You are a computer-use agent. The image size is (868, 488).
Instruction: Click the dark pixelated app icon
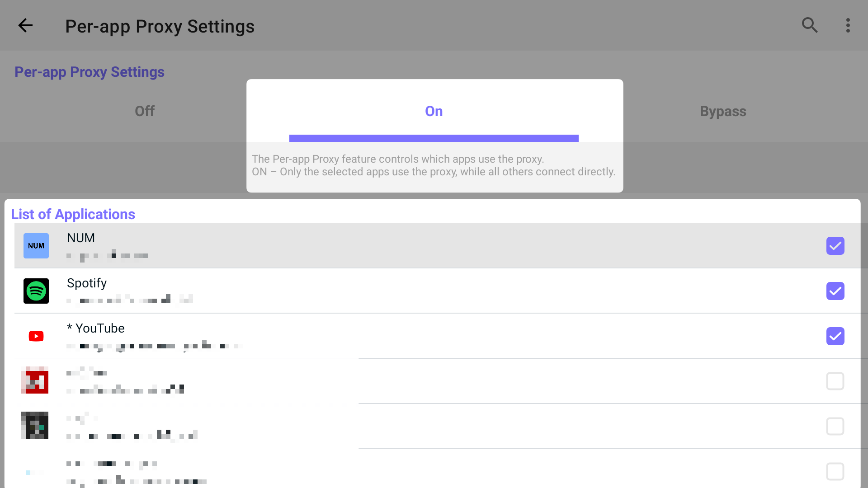click(35, 425)
